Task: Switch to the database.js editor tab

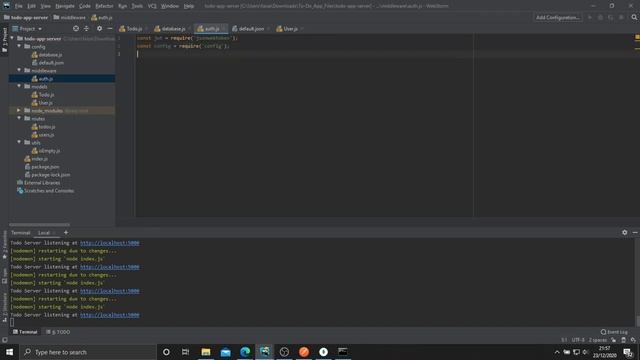Action: (x=172, y=29)
